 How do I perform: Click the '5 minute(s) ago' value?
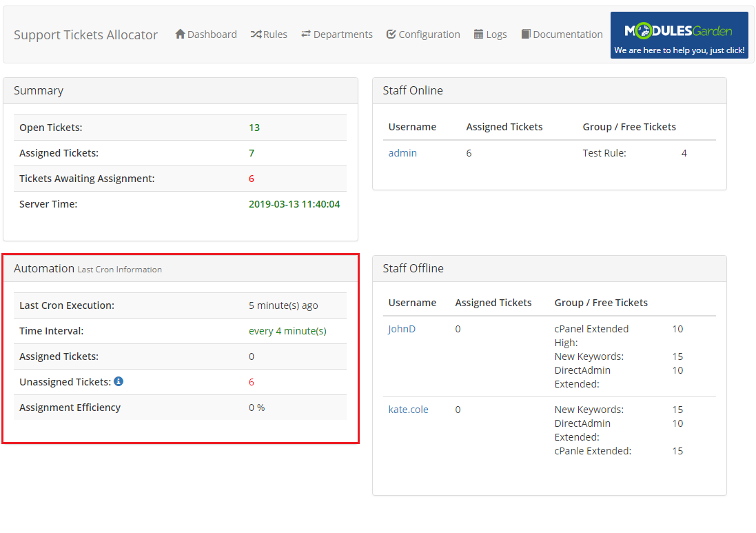click(x=283, y=305)
